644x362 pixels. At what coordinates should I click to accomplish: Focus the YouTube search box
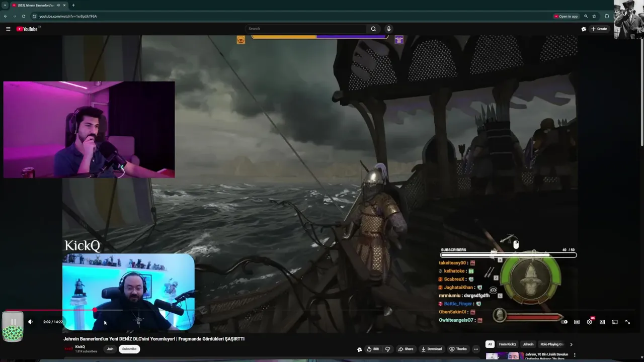coord(306,29)
